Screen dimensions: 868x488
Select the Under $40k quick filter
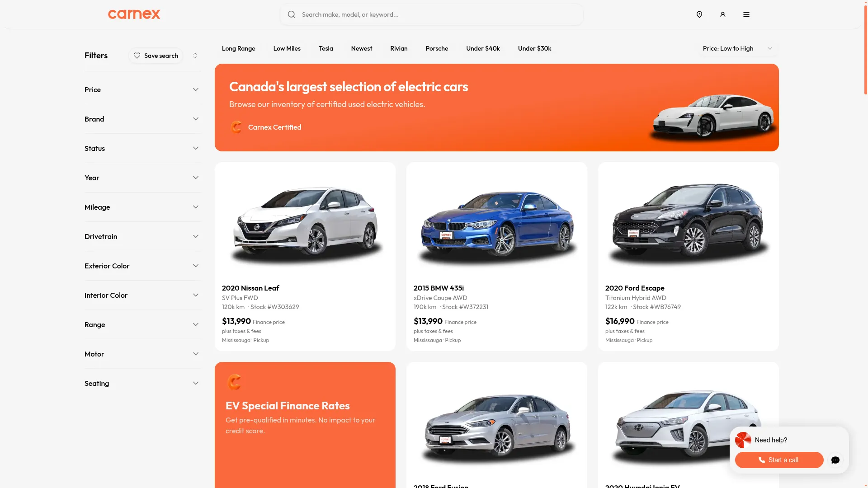click(483, 48)
